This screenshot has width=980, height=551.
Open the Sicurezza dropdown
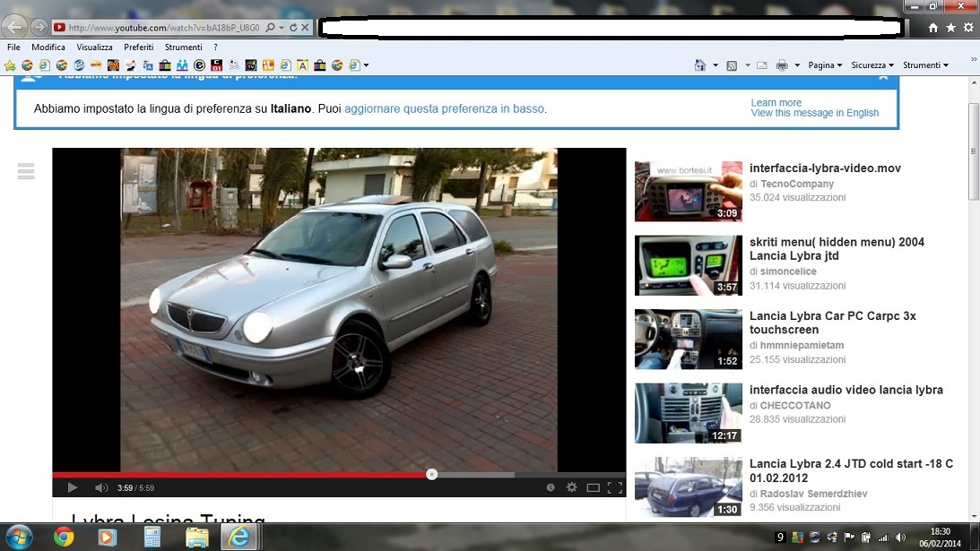coord(872,65)
